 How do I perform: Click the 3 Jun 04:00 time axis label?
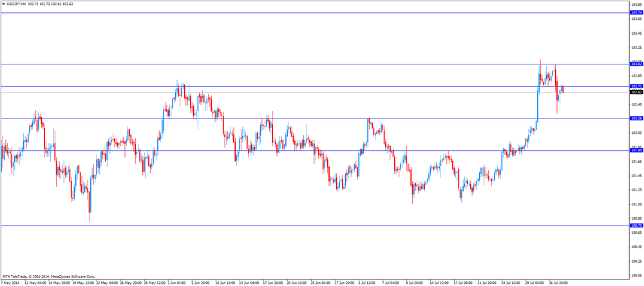177,283
